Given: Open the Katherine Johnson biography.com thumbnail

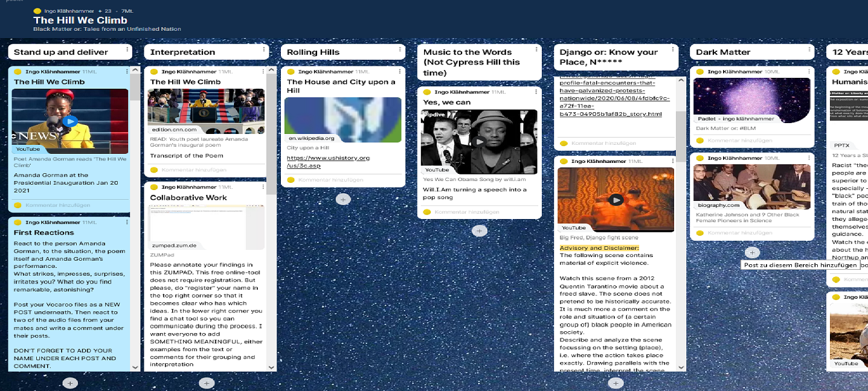Looking at the screenshot, I should [x=751, y=186].
